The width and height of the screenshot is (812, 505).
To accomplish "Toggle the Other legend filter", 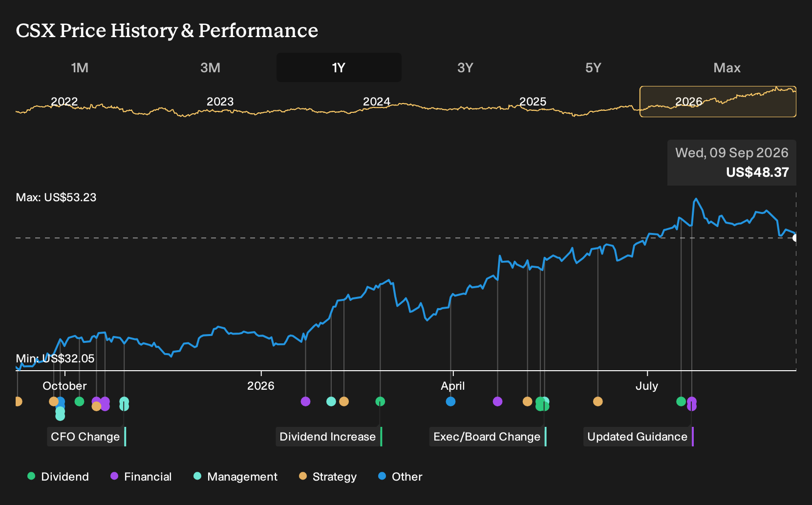I will (400, 477).
